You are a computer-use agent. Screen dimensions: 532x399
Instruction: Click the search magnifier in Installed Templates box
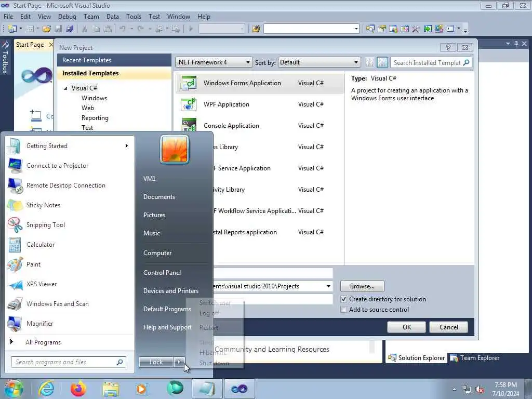[x=466, y=62]
